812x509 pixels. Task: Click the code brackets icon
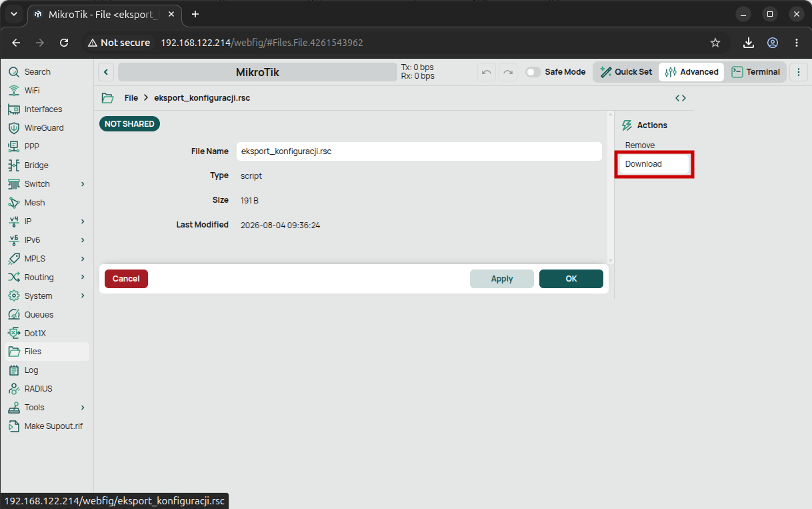[x=680, y=98]
